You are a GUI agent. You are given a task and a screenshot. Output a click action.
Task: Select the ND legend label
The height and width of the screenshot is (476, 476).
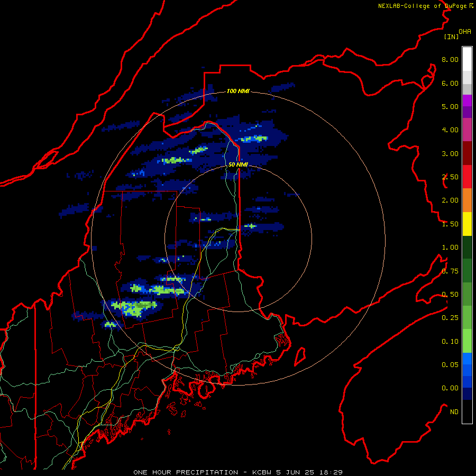click(454, 412)
